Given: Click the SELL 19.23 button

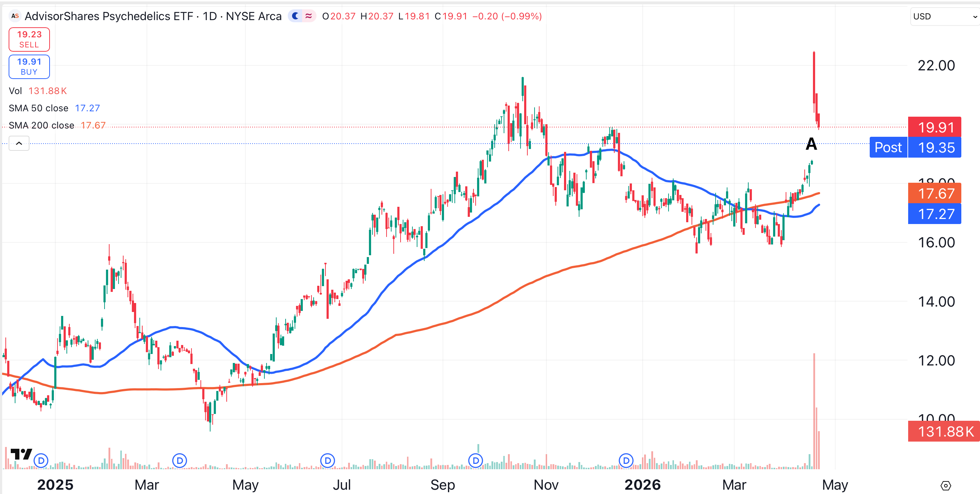Looking at the screenshot, I should pos(29,39).
